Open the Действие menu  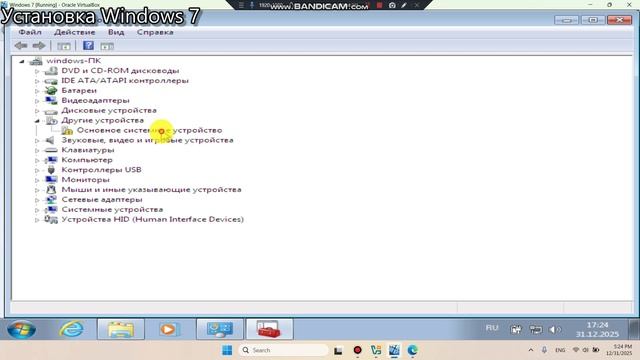pyautogui.click(x=74, y=32)
